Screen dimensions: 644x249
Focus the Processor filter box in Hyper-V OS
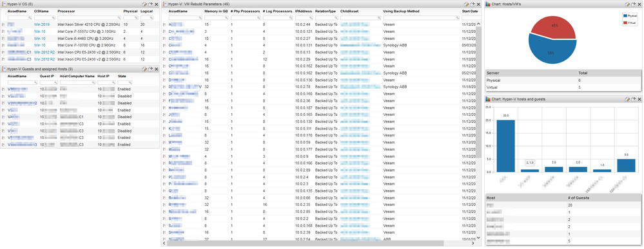(89, 17)
